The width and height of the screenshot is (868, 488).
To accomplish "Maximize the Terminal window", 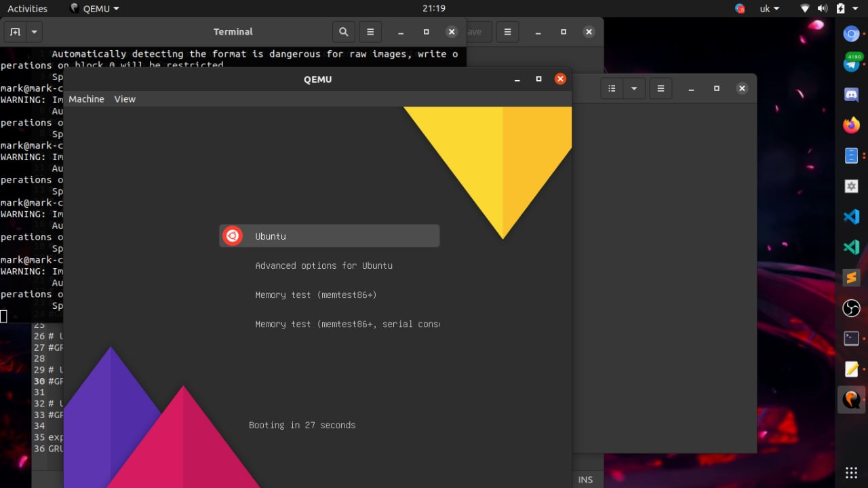I will click(426, 32).
